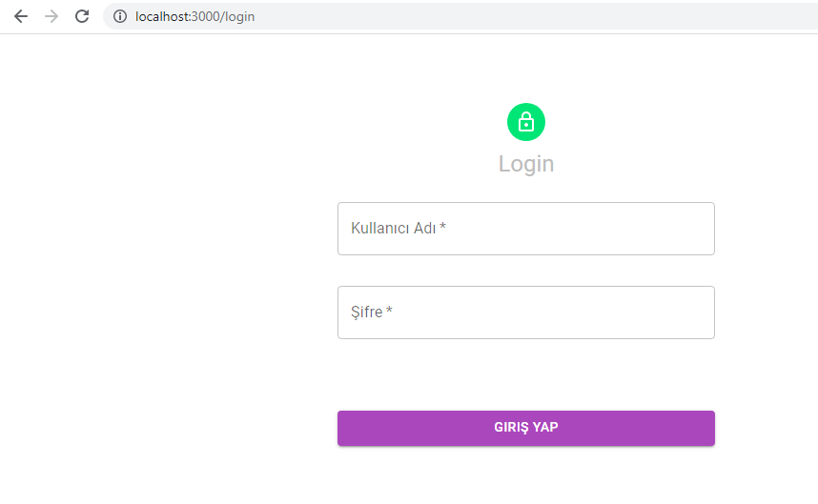
Task: Focus the Şifre password field
Action: pyautogui.click(x=526, y=312)
